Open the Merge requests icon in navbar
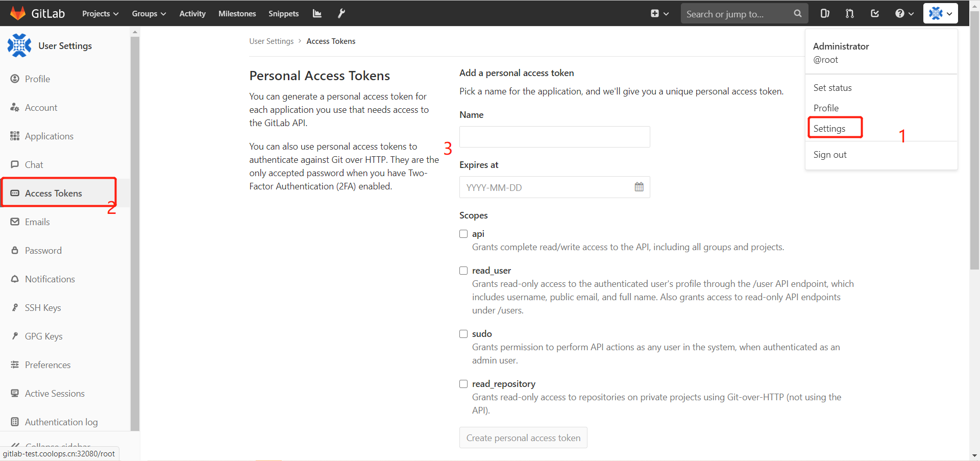 [850, 13]
